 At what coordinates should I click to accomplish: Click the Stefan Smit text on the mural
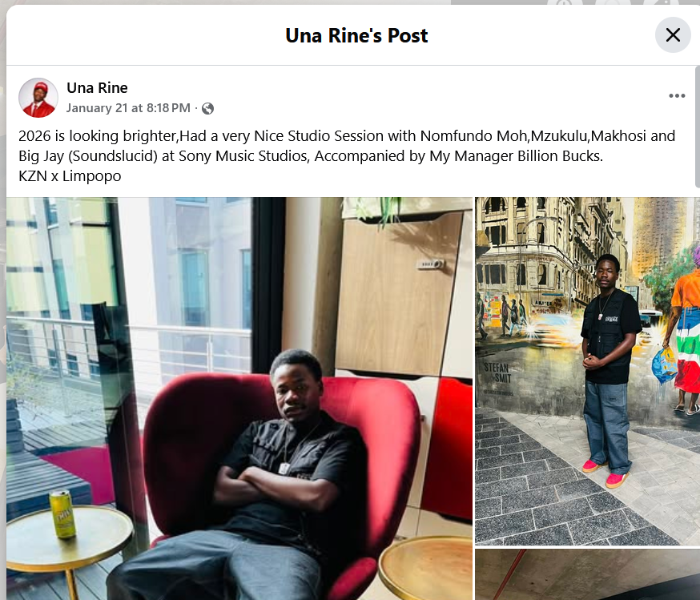497,373
